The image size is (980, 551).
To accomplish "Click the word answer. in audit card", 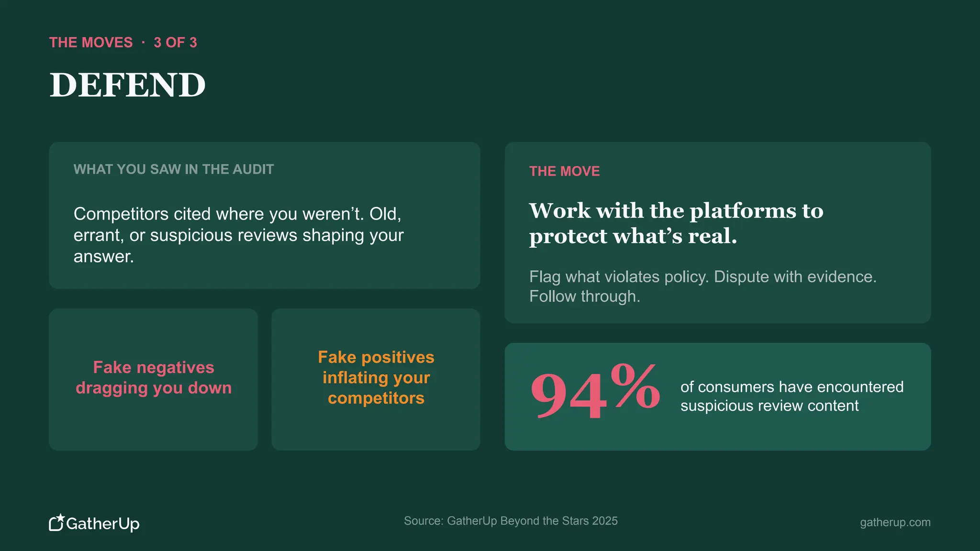I will pyautogui.click(x=104, y=257).
